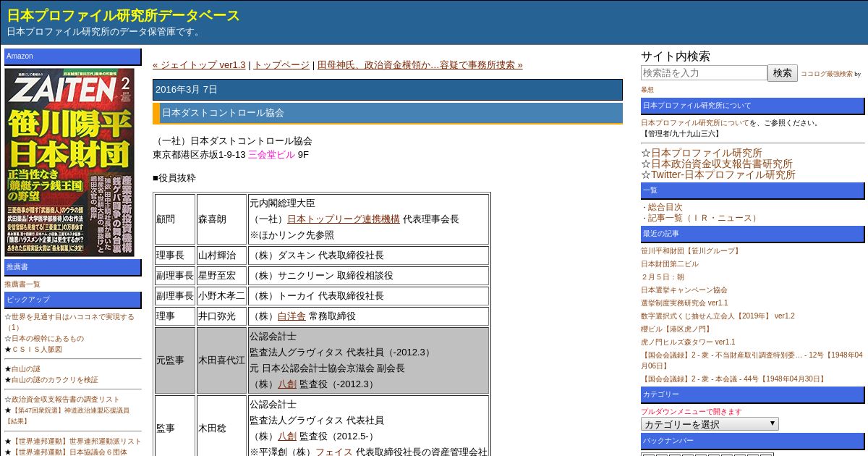868x456 pixels.
Task: Click the 日本ダストコントロール協会 article heading
Action: pyautogui.click(x=388, y=113)
